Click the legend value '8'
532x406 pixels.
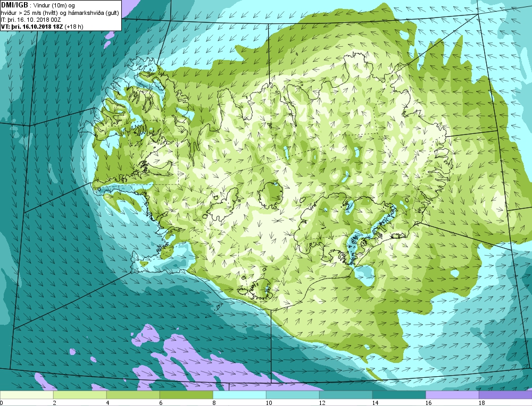click(x=215, y=403)
